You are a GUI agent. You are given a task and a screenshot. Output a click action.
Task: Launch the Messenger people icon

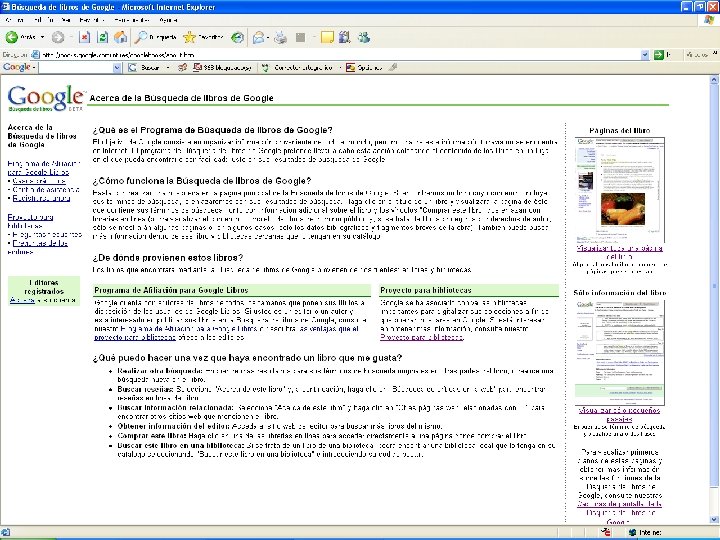tap(364, 37)
